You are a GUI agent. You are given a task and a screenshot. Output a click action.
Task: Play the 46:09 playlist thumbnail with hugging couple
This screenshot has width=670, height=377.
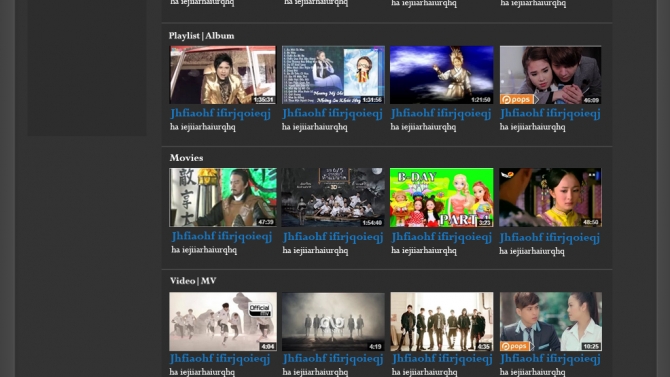pyautogui.click(x=550, y=75)
